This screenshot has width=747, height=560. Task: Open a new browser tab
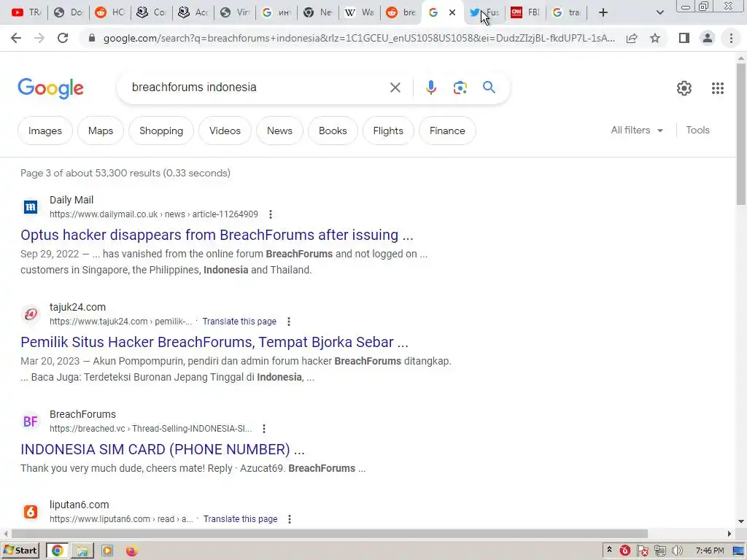click(603, 13)
